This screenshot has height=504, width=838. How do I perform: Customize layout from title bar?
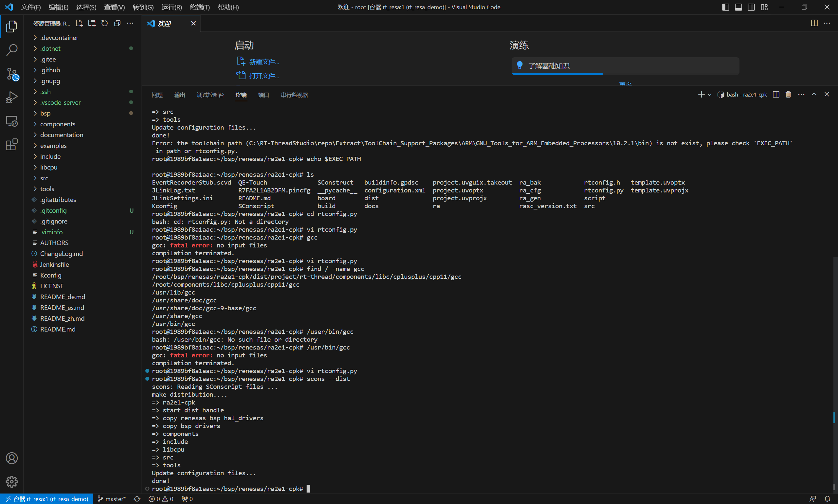coord(764,7)
